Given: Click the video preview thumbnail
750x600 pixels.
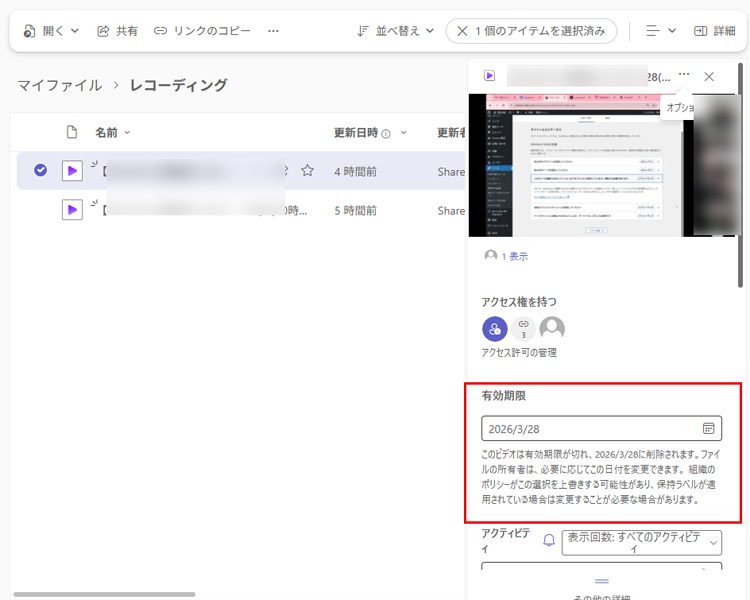Looking at the screenshot, I should pos(602,165).
